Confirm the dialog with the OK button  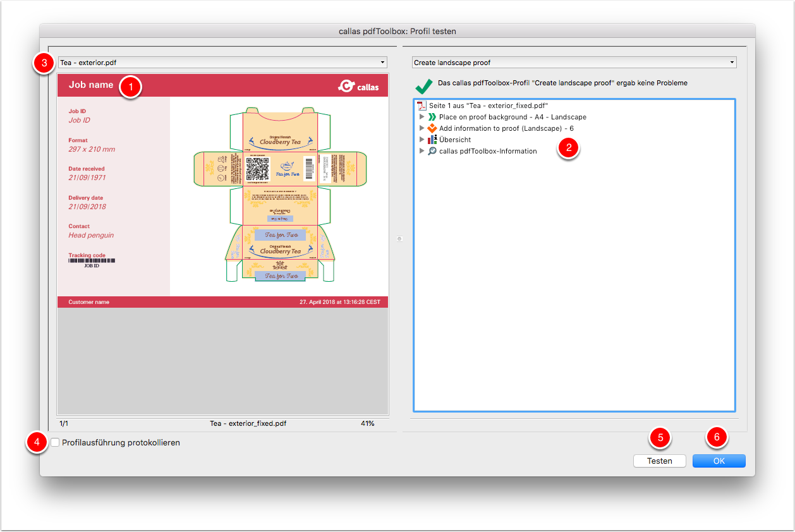coord(719,461)
